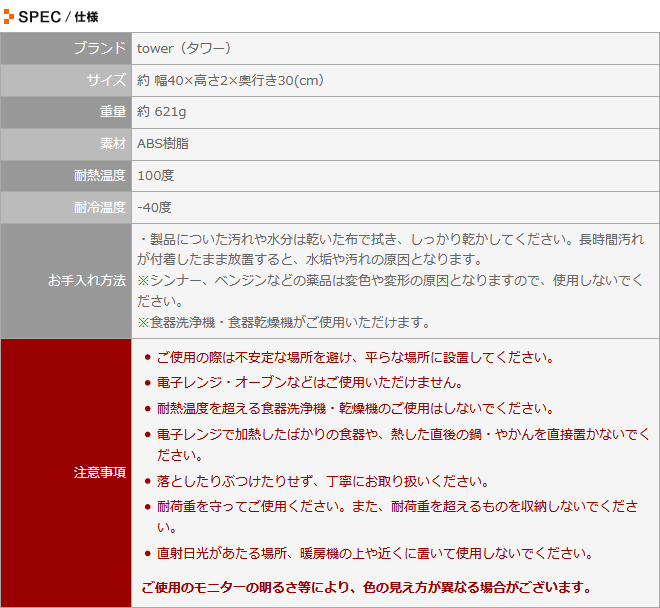660x608 pixels.
Task: Select the dark red 注意事項 label cell
Action: [x=99, y=472]
